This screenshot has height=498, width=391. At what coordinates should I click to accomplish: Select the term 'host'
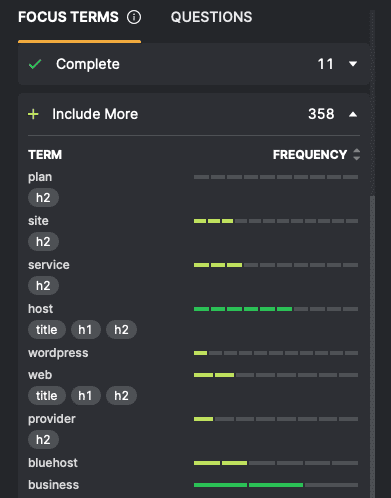tap(40, 309)
